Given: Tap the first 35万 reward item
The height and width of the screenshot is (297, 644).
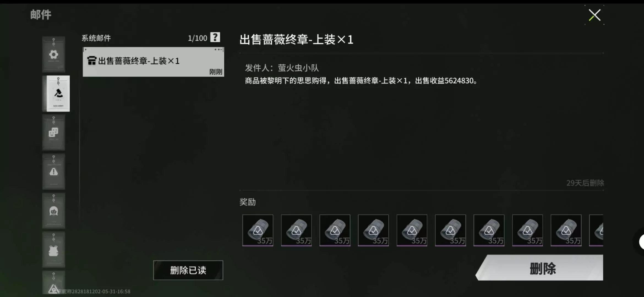Looking at the screenshot, I should pyautogui.click(x=258, y=230).
